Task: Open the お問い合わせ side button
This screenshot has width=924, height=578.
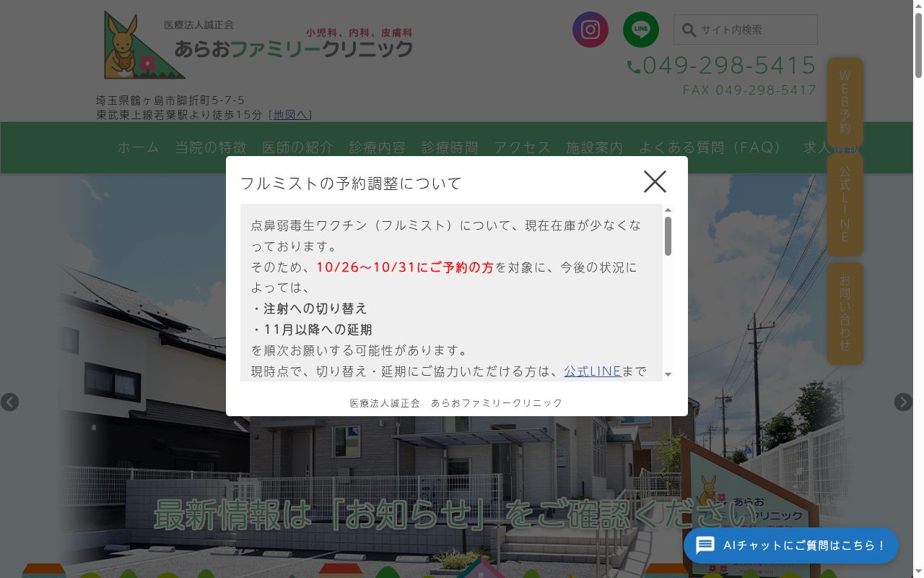Action: tap(845, 313)
